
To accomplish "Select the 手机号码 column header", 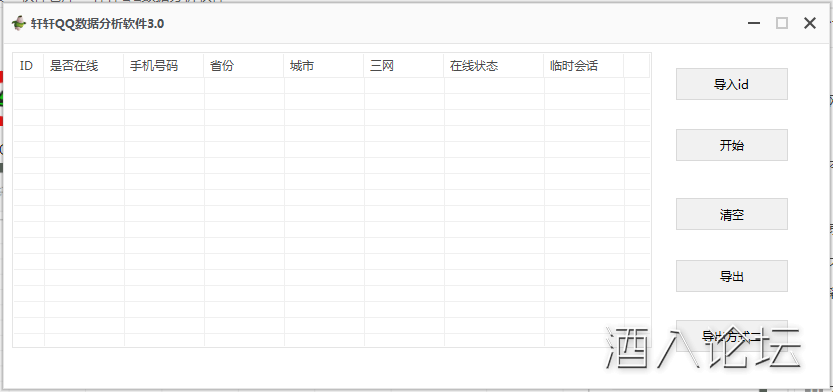I will pyautogui.click(x=163, y=66).
